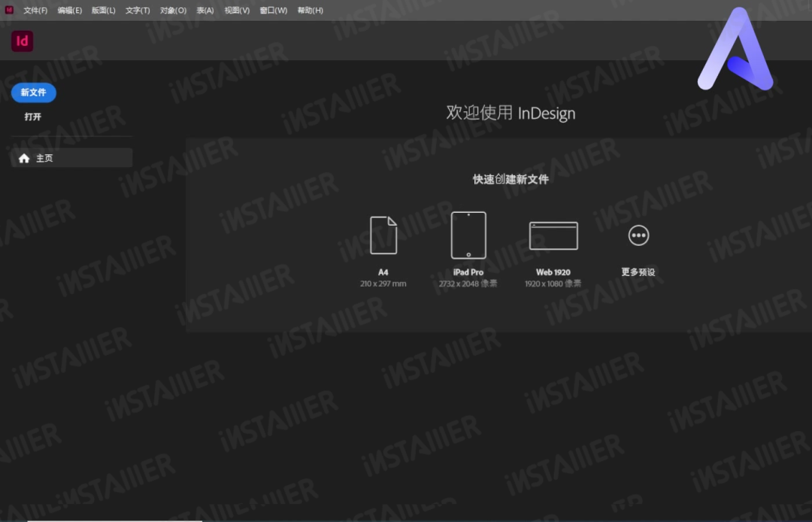The width and height of the screenshot is (812, 522).
Task: Choose the iPad Pro preset icon
Action: click(468, 235)
